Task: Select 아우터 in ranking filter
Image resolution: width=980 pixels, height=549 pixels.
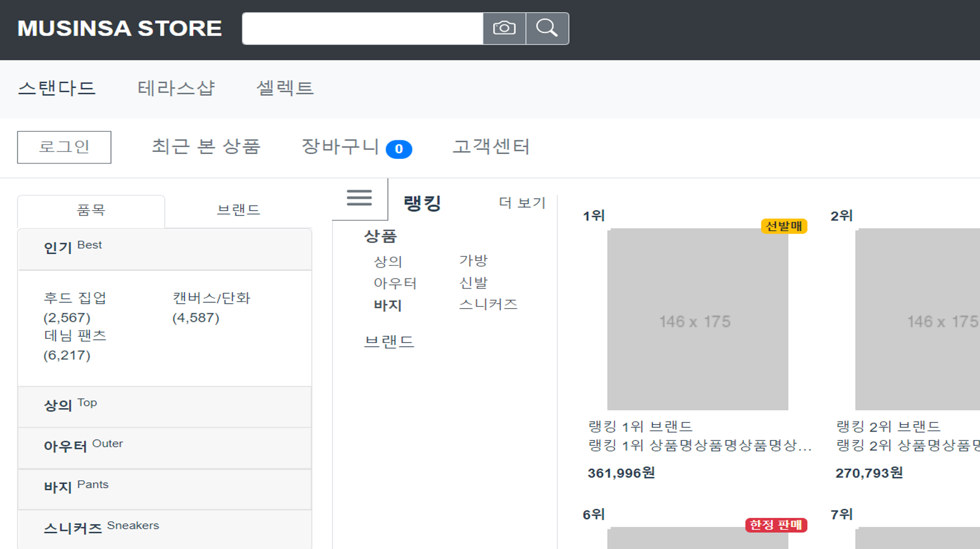Action: tap(395, 283)
